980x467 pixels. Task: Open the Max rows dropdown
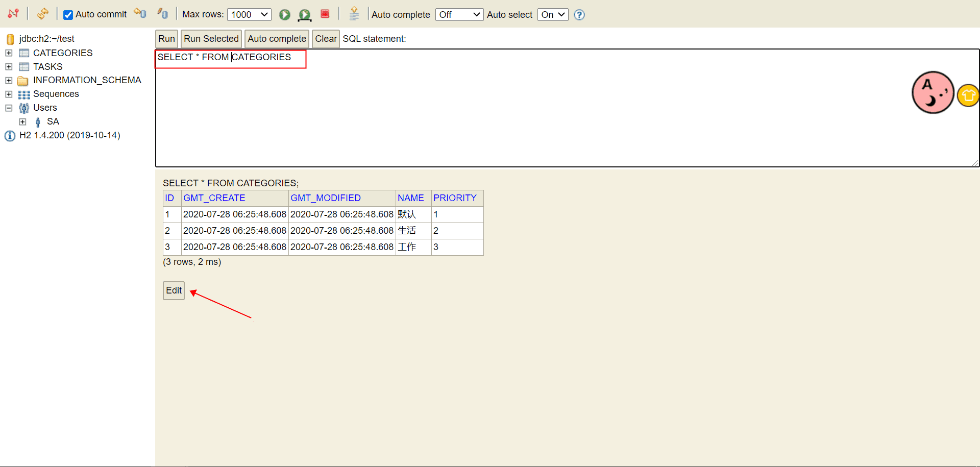point(249,15)
